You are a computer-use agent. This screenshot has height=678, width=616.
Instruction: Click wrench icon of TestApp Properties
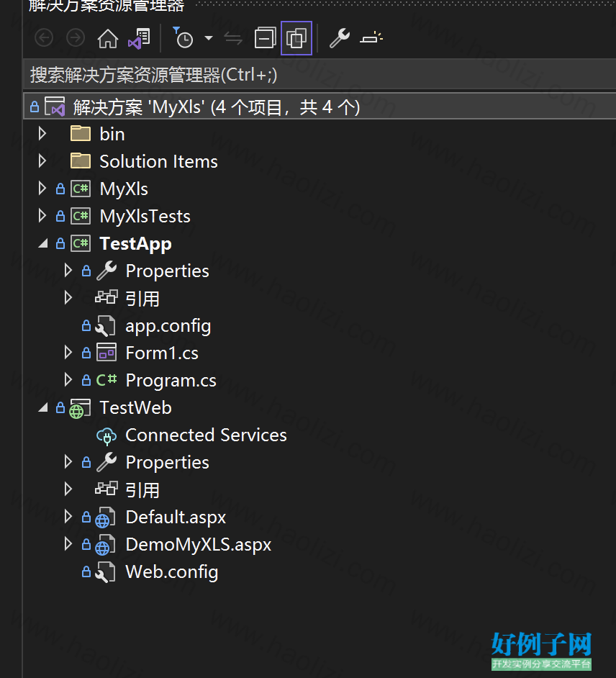(107, 271)
